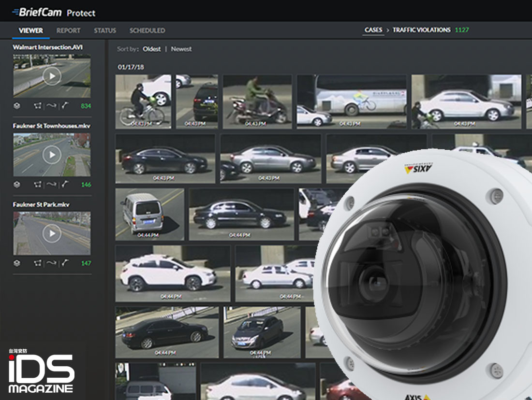Click the BriefCam Protect logo
The height and width of the screenshot is (400, 532).
pyautogui.click(x=54, y=13)
